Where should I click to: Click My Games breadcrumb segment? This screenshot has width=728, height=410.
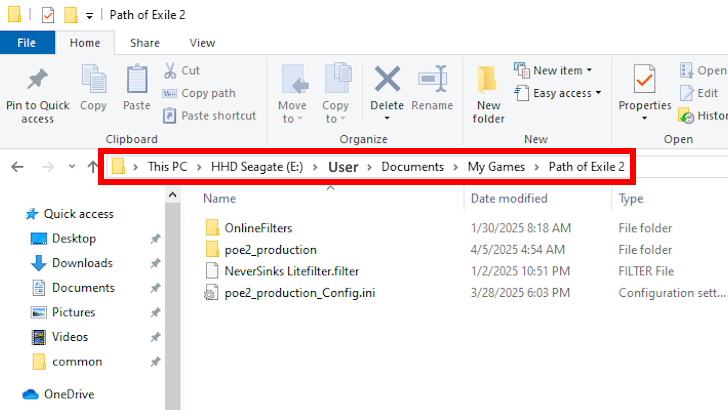(496, 167)
